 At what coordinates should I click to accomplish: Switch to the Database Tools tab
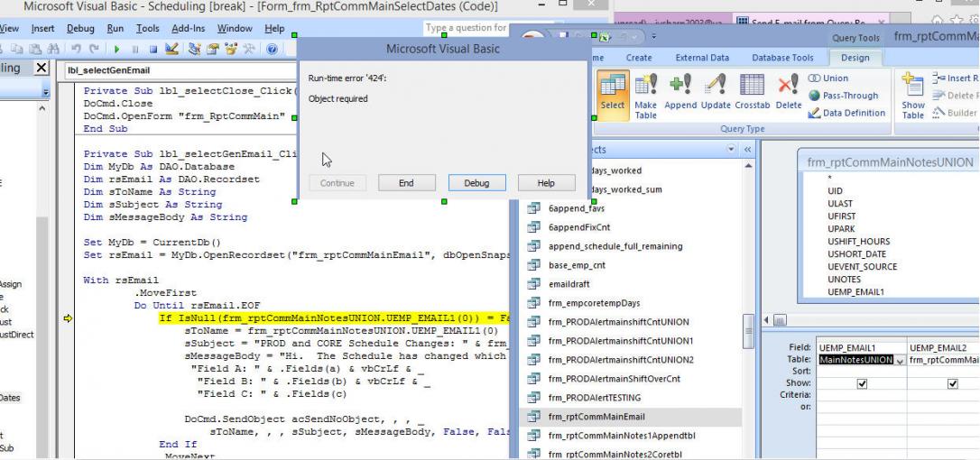click(x=782, y=58)
